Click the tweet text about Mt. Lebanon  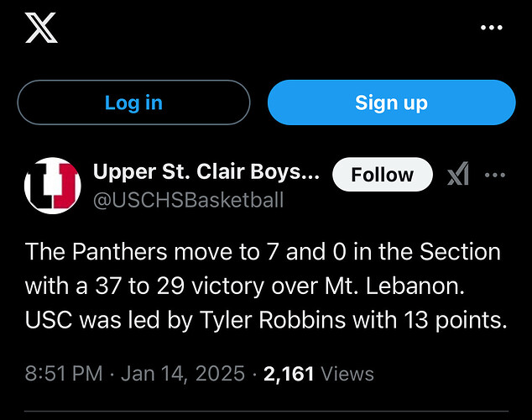point(266,286)
